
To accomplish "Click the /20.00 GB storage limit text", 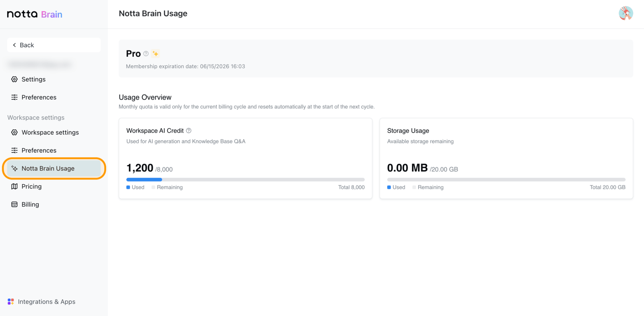I will [x=444, y=169].
